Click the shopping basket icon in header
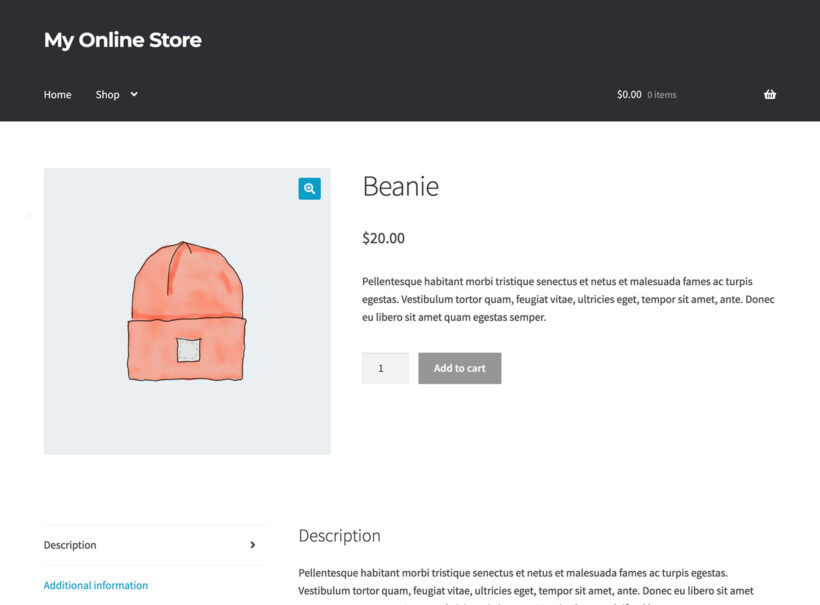Viewport: 820px width, 605px height. pos(769,93)
